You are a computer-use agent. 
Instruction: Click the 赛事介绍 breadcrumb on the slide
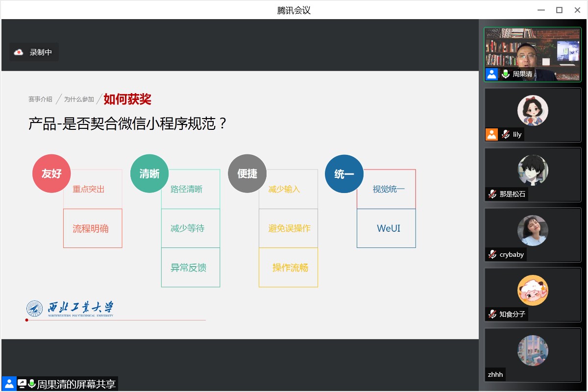point(40,99)
